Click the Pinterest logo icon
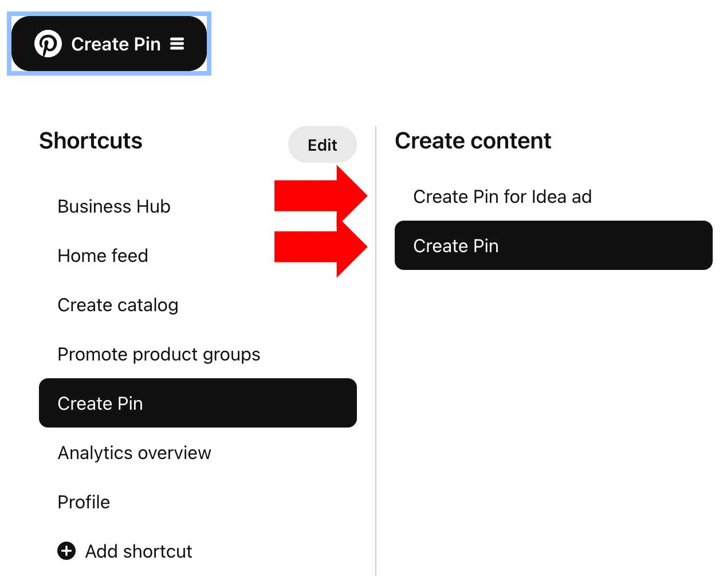723x588 pixels. pyautogui.click(x=49, y=43)
